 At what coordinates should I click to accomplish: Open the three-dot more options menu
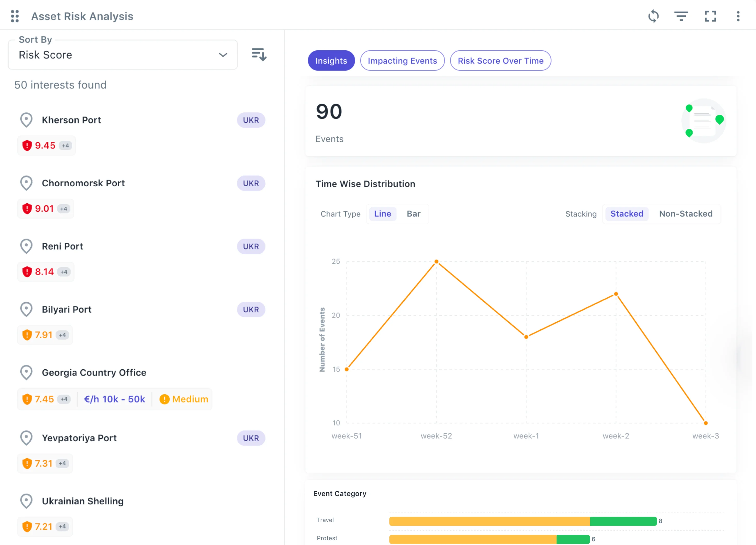(738, 16)
